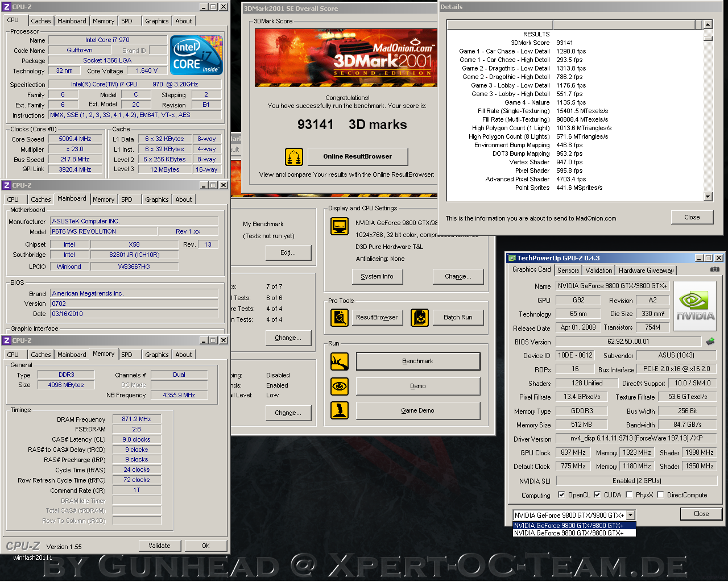
Task: Click the NVIDIA logo in GPU-Z
Action: click(x=695, y=306)
